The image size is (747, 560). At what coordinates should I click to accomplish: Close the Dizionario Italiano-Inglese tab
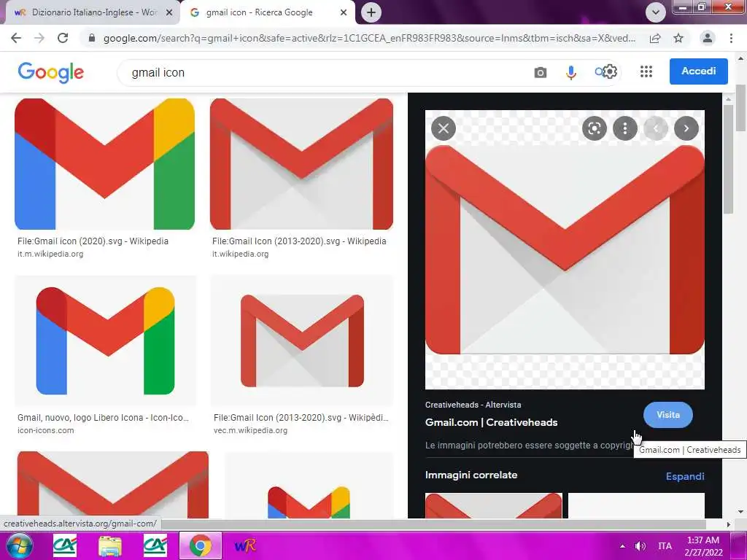point(169,12)
